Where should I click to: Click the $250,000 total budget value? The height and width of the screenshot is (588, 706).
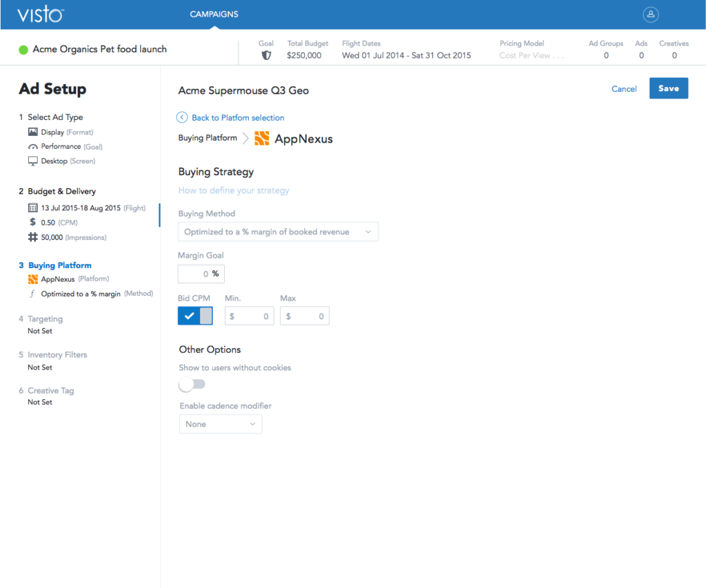[304, 55]
